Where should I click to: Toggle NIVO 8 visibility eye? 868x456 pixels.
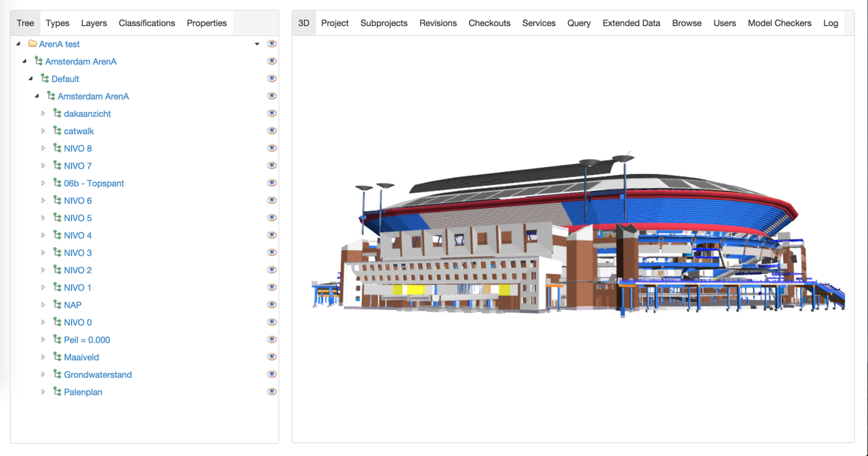(x=272, y=148)
